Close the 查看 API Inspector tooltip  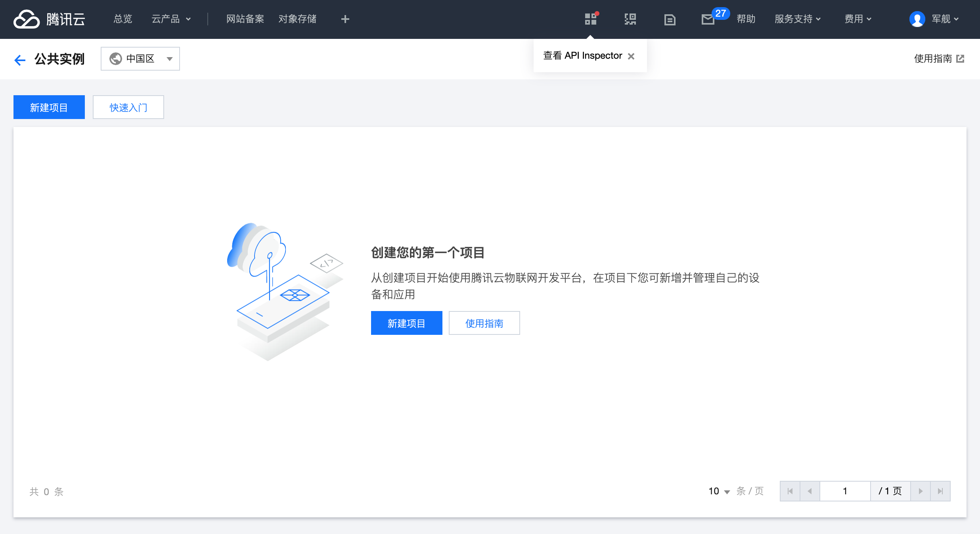click(x=631, y=56)
